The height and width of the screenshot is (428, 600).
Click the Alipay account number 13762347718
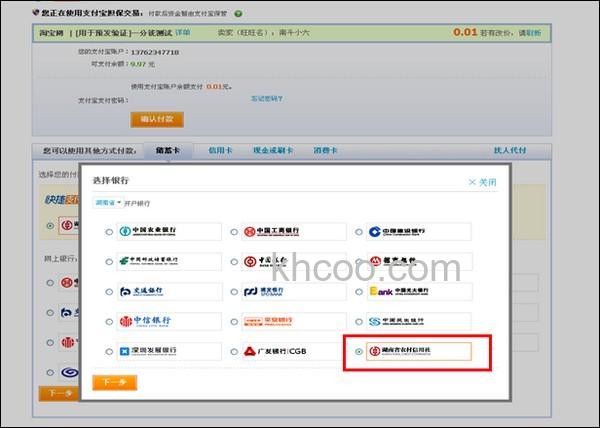tap(155, 52)
